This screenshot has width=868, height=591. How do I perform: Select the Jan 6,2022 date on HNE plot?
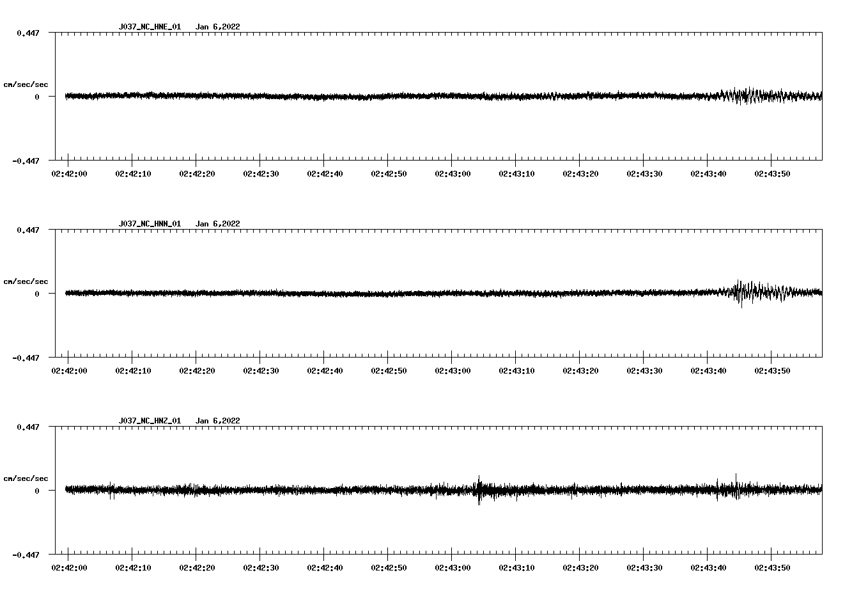218,27
